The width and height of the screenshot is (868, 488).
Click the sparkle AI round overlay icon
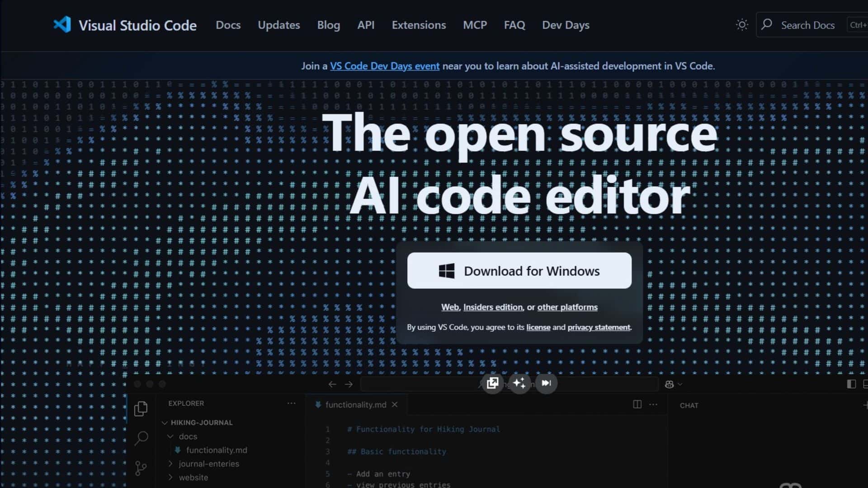519,383
